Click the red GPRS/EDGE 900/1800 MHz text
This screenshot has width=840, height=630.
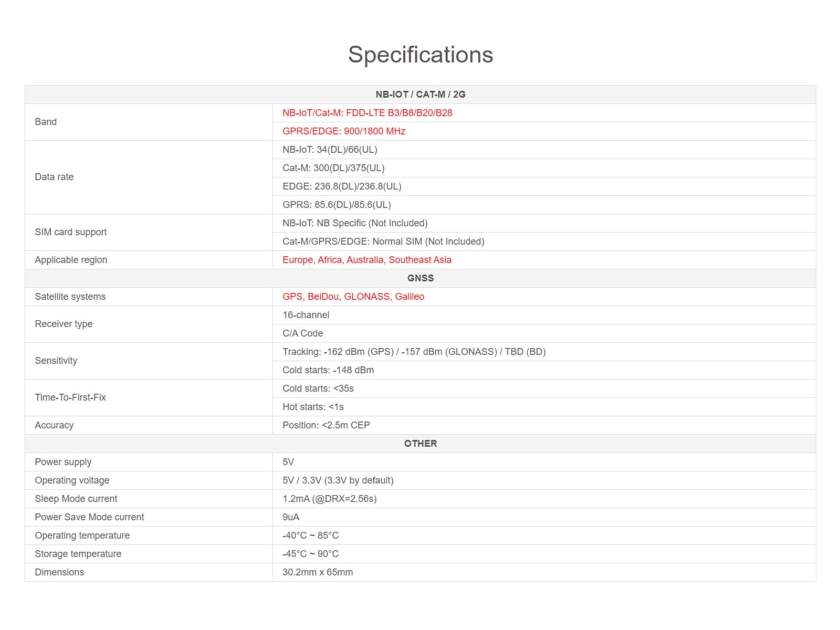click(344, 131)
